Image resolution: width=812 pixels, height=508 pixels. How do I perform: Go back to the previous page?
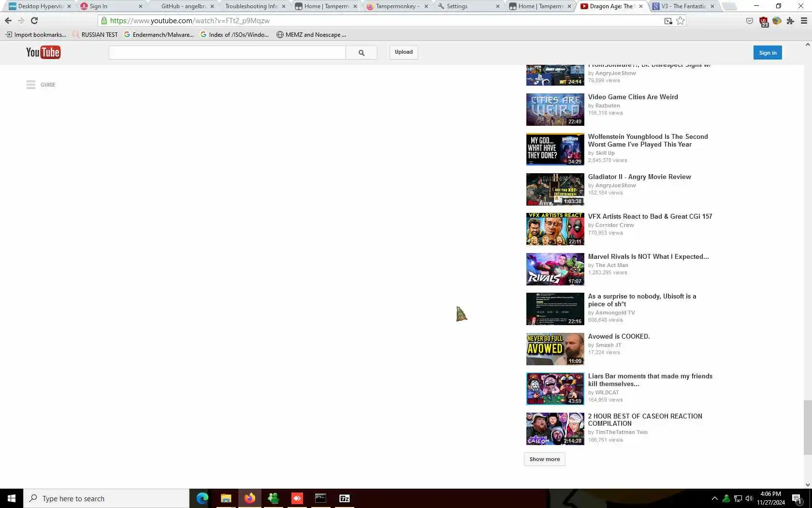8,21
